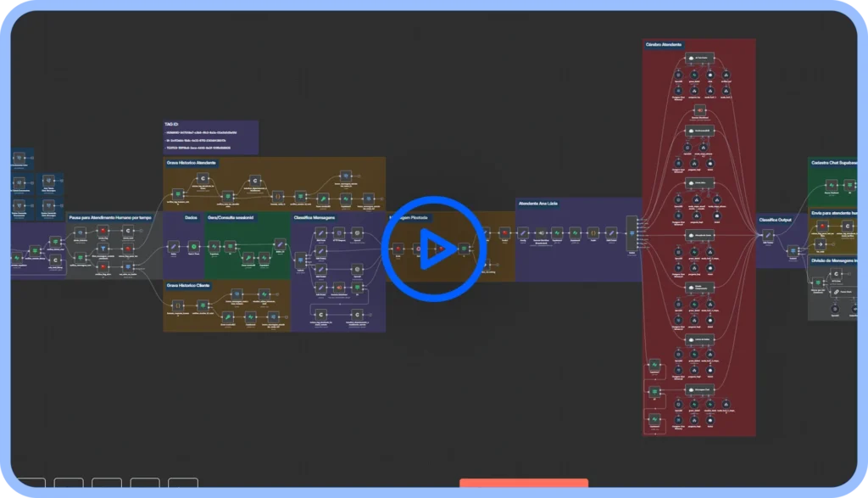868x498 pixels.
Task: Select the TAG ID sticky note
Action: coord(210,137)
